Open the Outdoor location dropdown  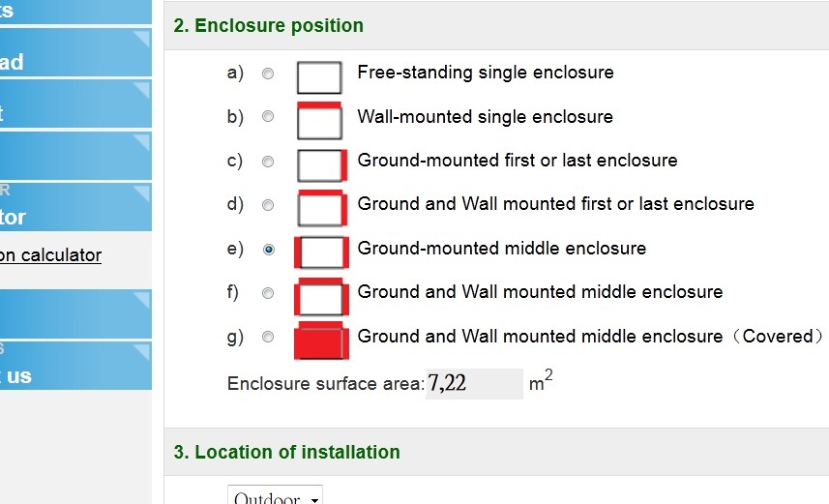276,497
